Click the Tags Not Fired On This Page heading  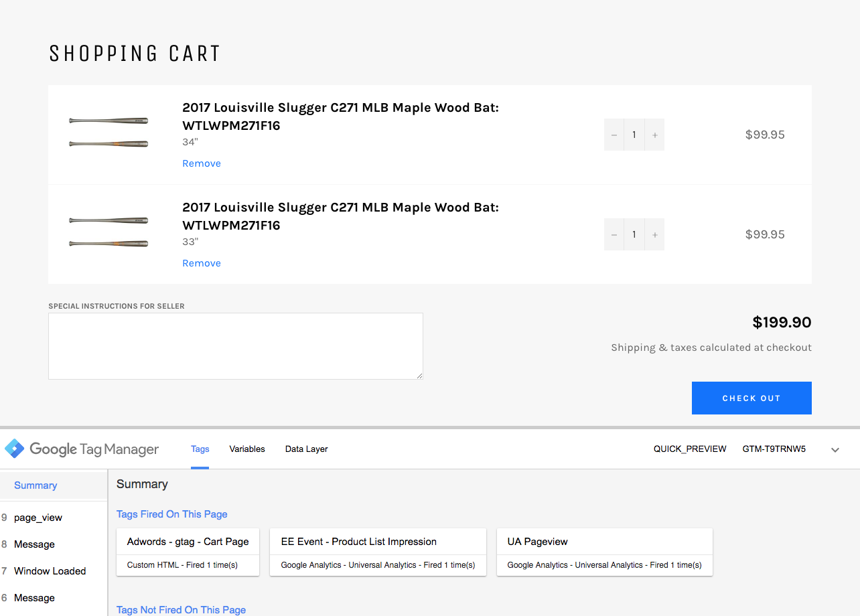[x=181, y=610]
